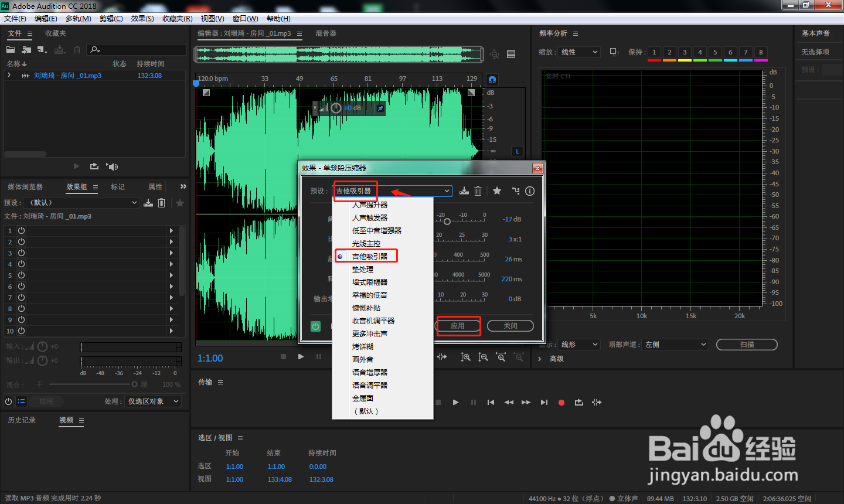Switch to the 混音器 tab
The image size is (844, 504).
[326, 33]
